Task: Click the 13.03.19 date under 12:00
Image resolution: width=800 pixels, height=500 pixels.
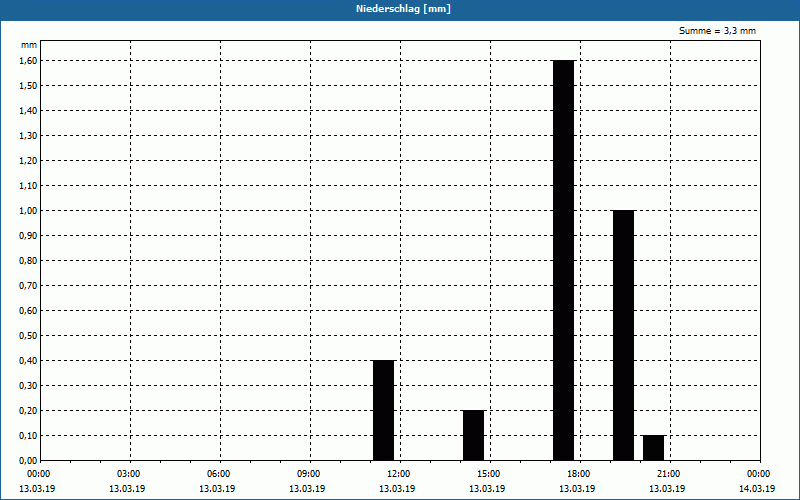Action: click(x=397, y=488)
